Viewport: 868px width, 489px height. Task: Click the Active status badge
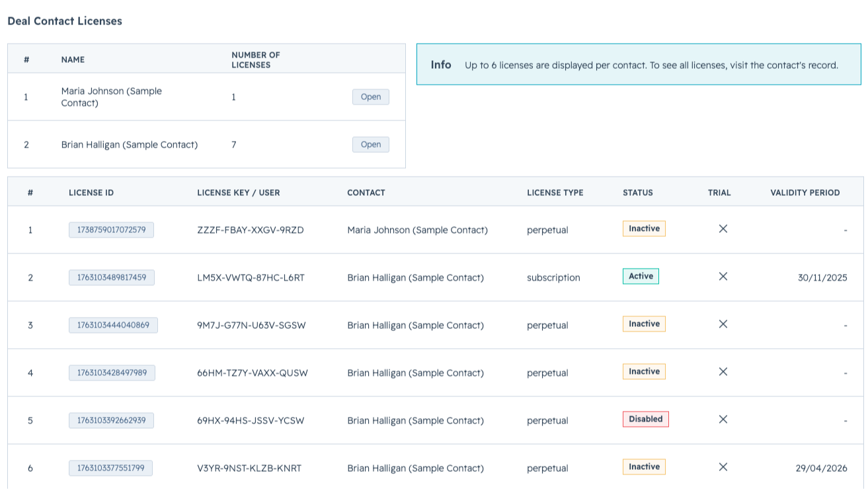[641, 276]
